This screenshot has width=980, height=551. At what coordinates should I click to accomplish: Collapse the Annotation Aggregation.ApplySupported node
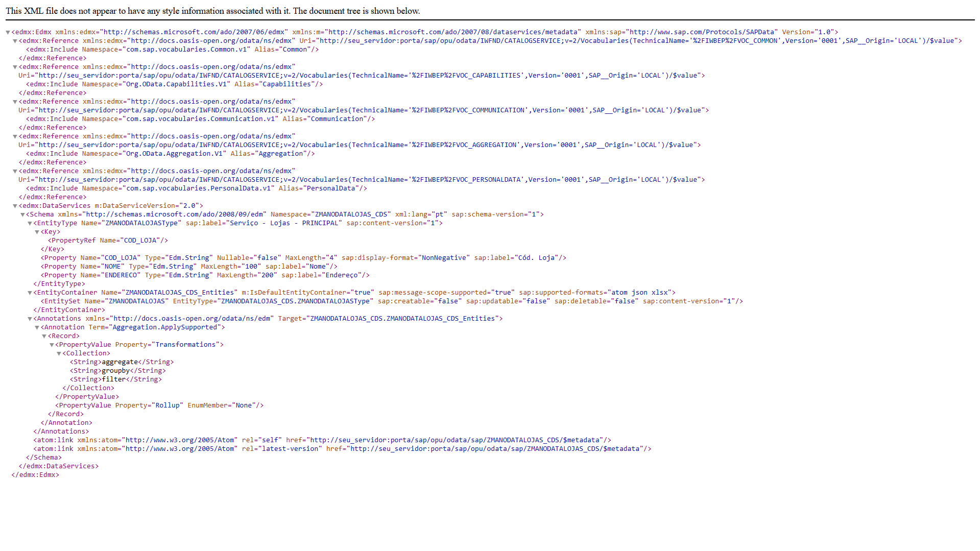[x=37, y=327]
